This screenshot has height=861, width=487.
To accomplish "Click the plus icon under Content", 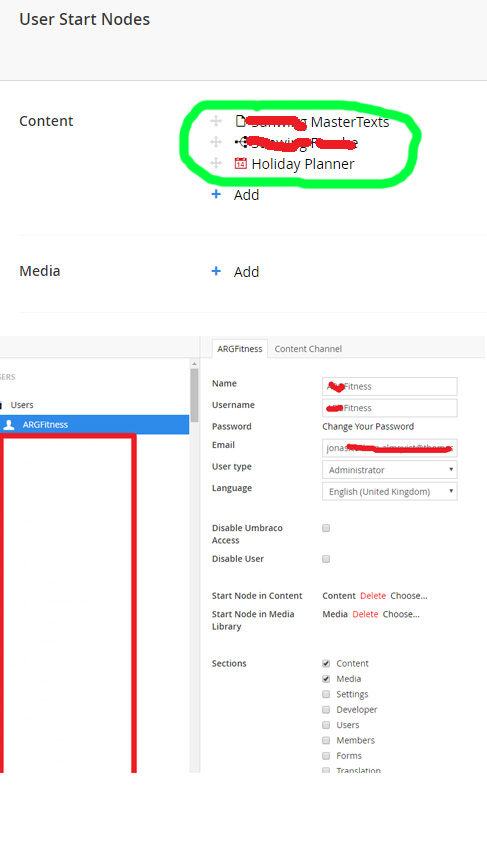I will pyautogui.click(x=216, y=194).
